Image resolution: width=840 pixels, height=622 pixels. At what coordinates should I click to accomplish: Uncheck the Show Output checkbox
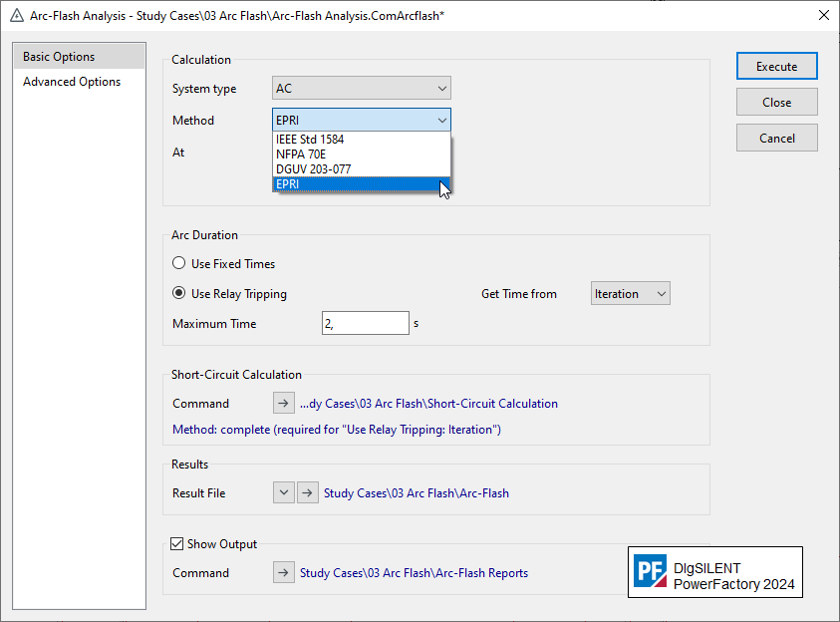[x=175, y=543]
